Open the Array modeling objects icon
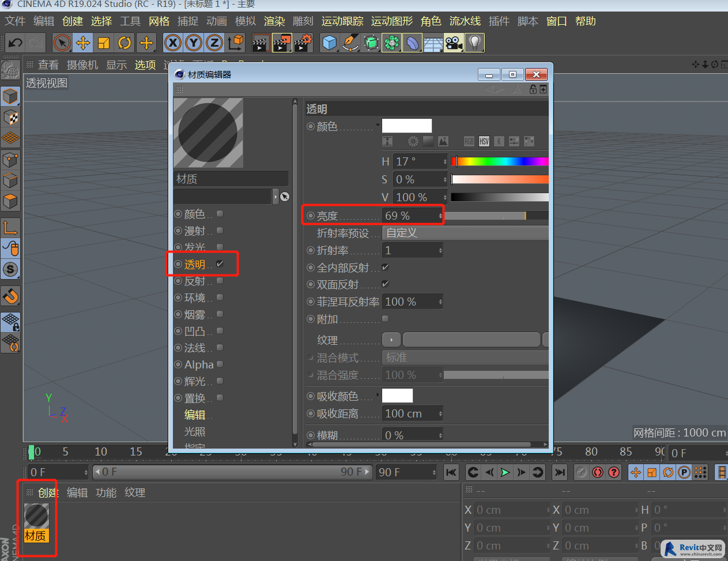The height and width of the screenshot is (561, 728). pyautogui.click(x=392, y=43)
